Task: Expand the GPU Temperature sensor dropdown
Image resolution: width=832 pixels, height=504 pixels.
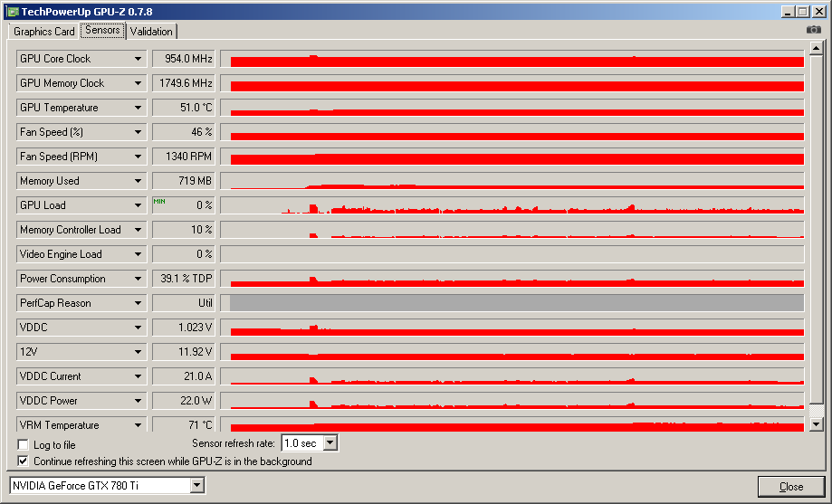Action: tap(138, 108)
